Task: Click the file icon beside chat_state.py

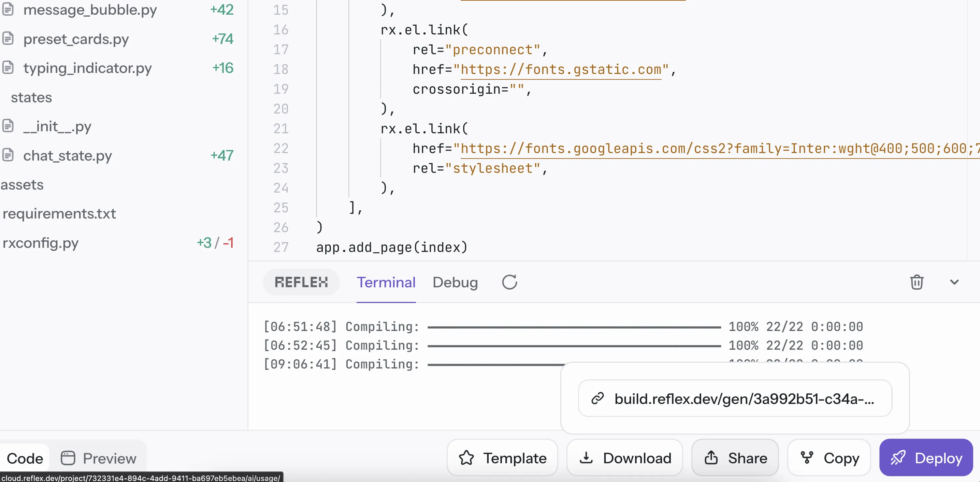Action: coord(8,155)
